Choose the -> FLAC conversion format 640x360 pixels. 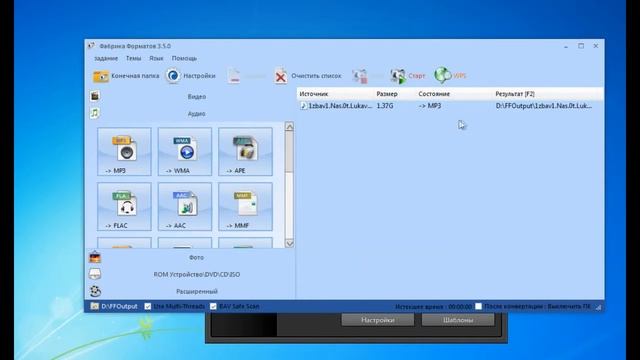tap(124, 207)
